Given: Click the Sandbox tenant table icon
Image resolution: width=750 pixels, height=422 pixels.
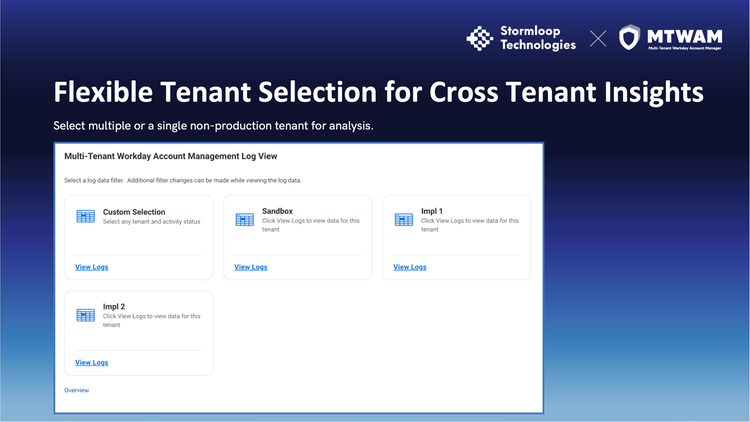Looking at the screenshot, I should pos(245,219).
